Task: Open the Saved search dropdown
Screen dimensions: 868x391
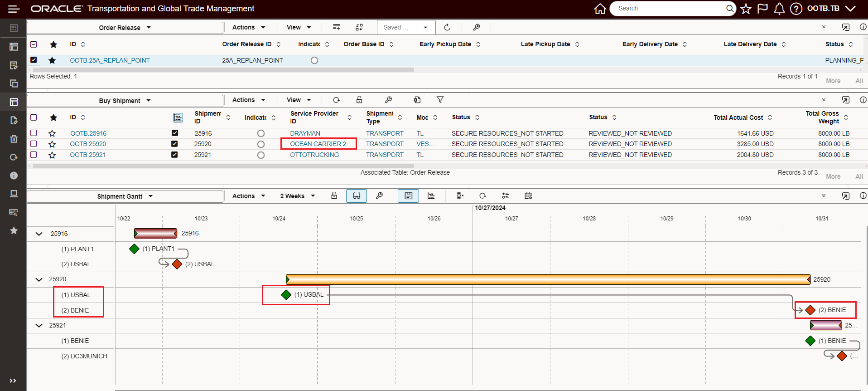Action: 406,27
